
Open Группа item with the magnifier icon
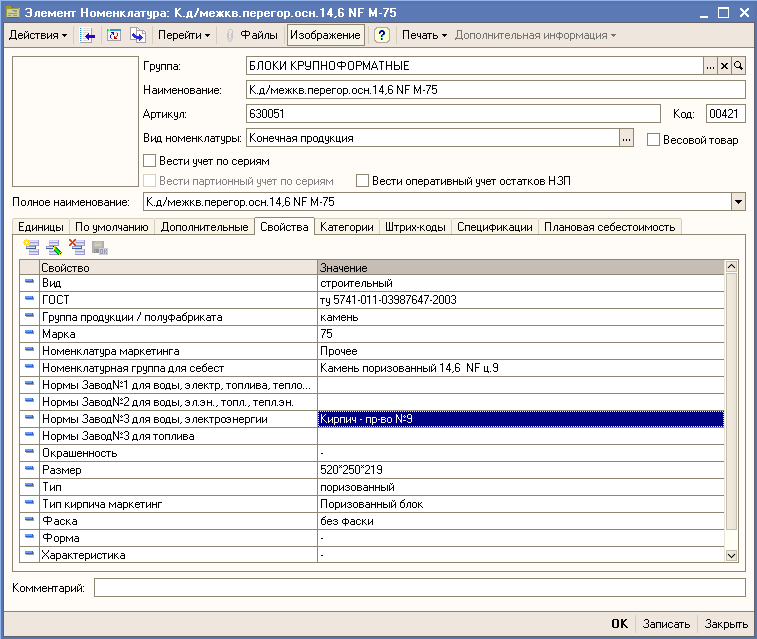[x=739, y=66]
